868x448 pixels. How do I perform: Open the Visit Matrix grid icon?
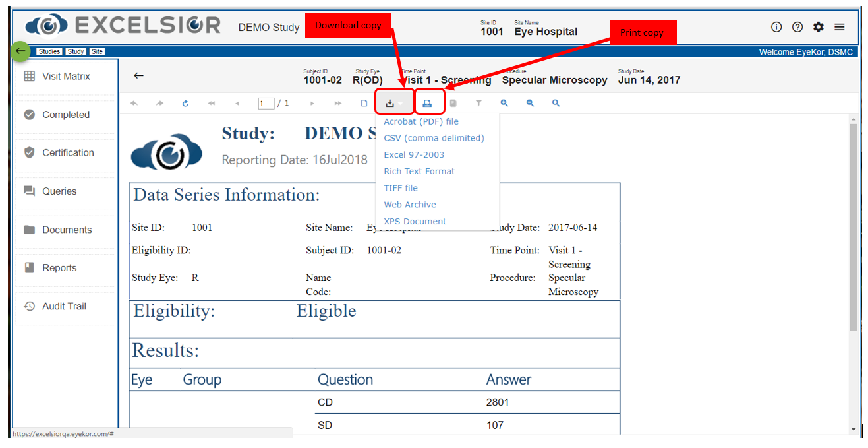click(29, 76)
